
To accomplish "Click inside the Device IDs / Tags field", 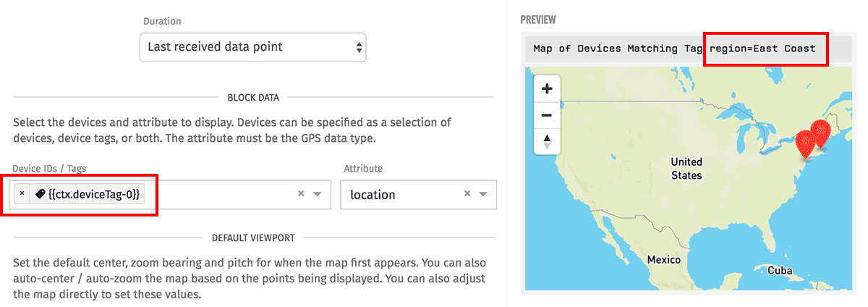I will coord(171,195).
